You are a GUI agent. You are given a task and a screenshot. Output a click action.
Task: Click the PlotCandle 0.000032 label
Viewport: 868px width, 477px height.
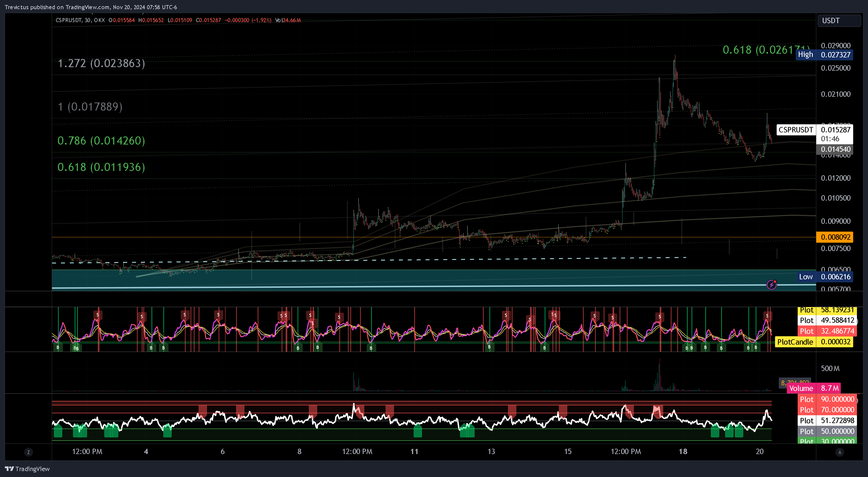(814, 342)
